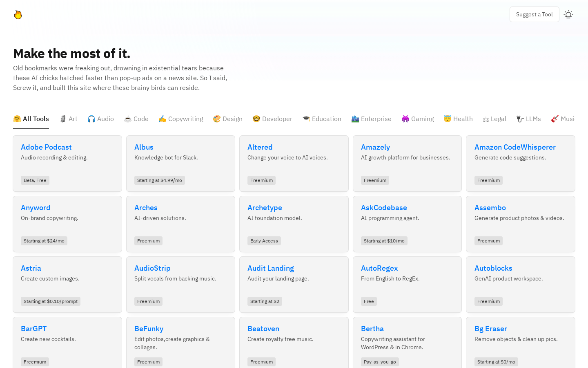Open the Audio category tab
The height and width of the screenshot is (368, 588).
click(x=100, y=119)
